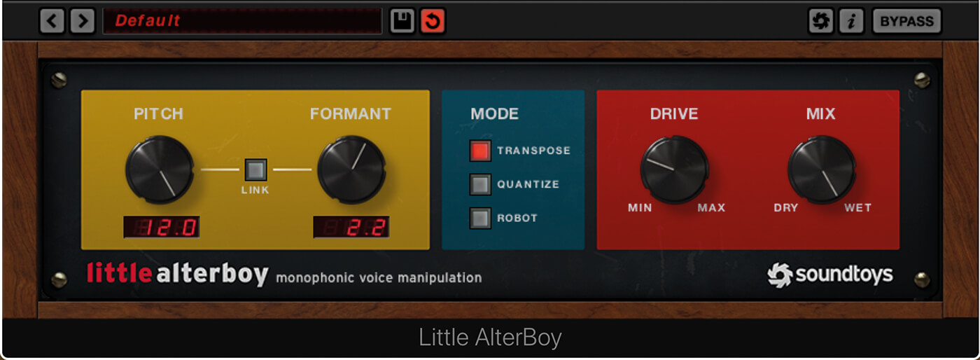The height and width of the screenshot is (360, 980).
Task: Click the pitch value display 12.0
Action: pos(162,227)
